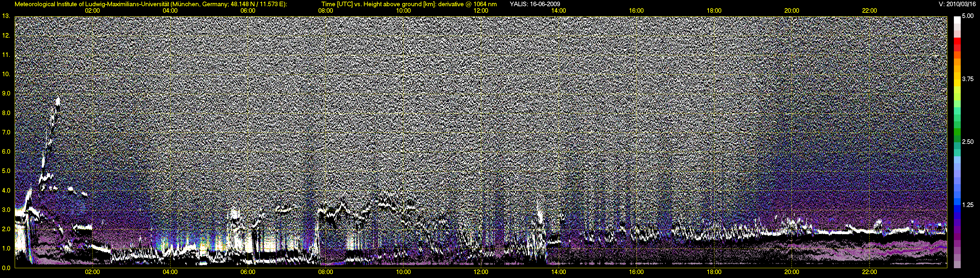Select the 6.0 km height axis label

tap(6, 151)
